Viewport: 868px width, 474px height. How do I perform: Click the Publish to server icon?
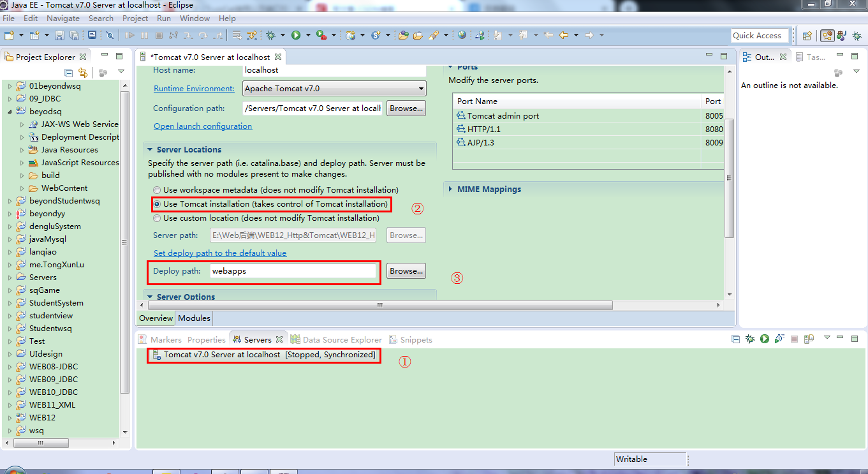(808, 339)
